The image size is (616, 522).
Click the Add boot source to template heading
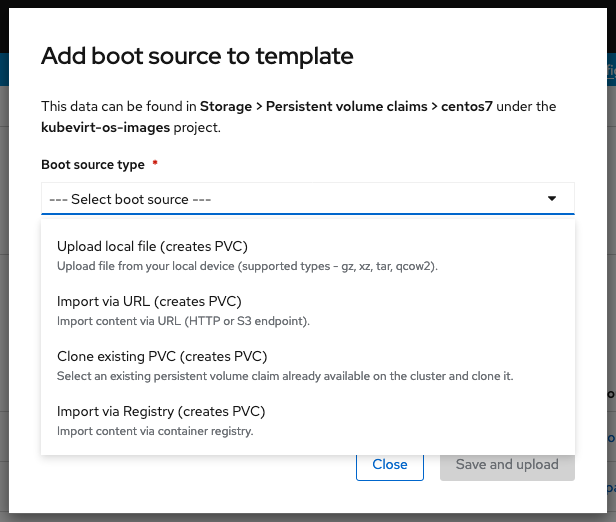[197, 56]
